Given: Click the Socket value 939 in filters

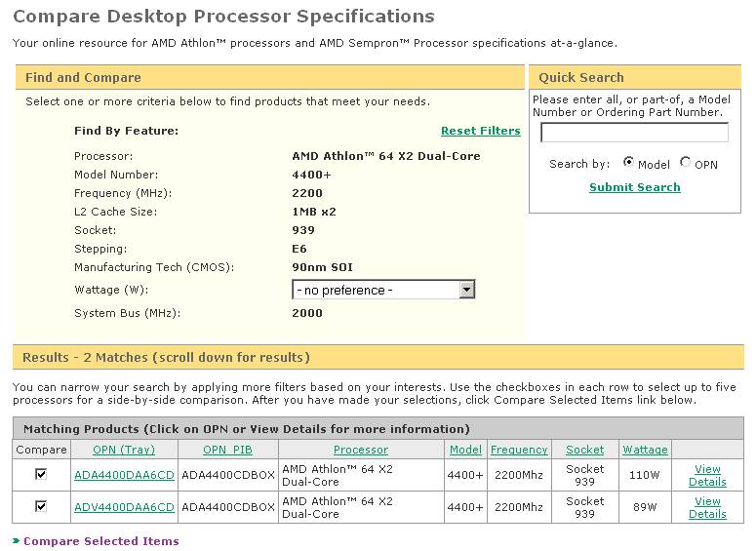Looking at the screenshot, I should click(x=303, y=230).
